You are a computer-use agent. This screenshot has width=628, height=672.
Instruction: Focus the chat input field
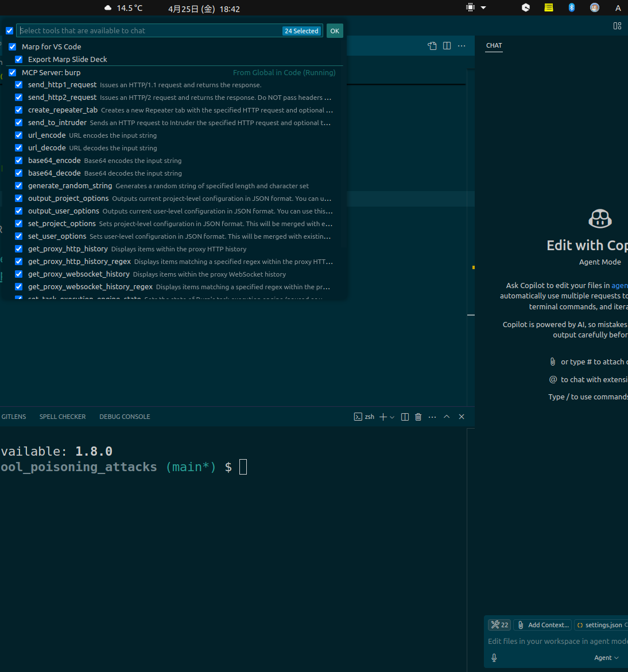pyautogui.click(x=557, y=641)
